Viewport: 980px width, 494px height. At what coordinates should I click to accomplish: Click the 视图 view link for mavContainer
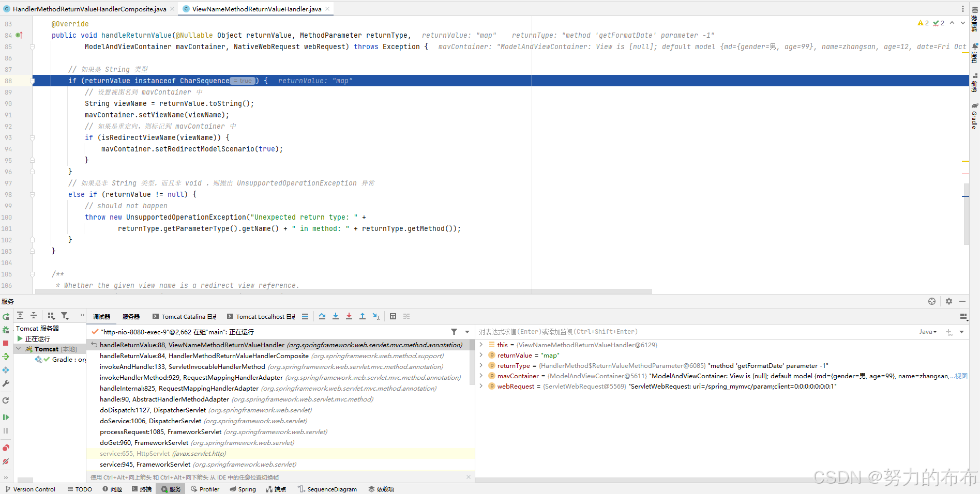click(961, 376)
